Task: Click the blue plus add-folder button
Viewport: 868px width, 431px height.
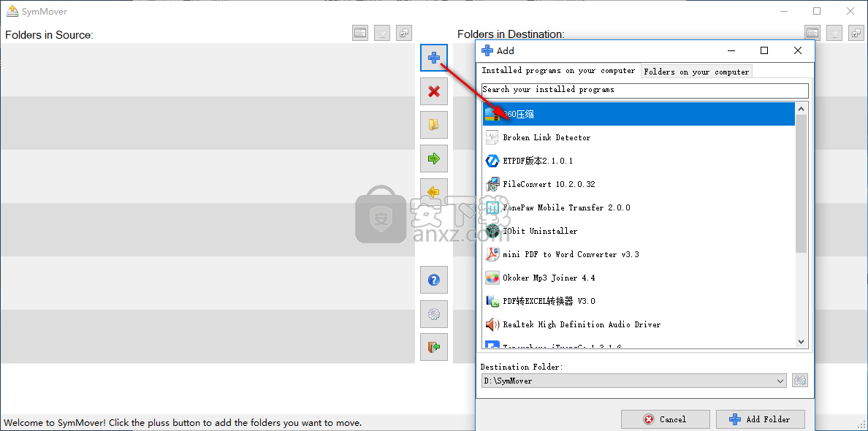Action: coord(434,58)
